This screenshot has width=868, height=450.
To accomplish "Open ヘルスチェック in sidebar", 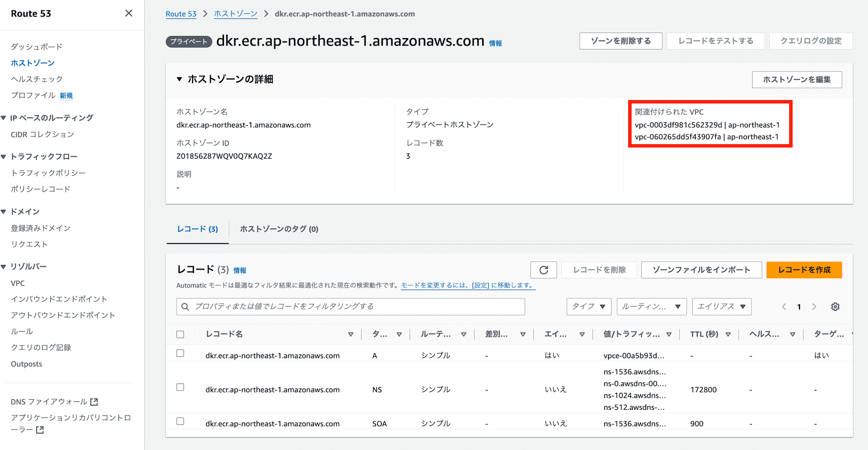I will 37,79.
